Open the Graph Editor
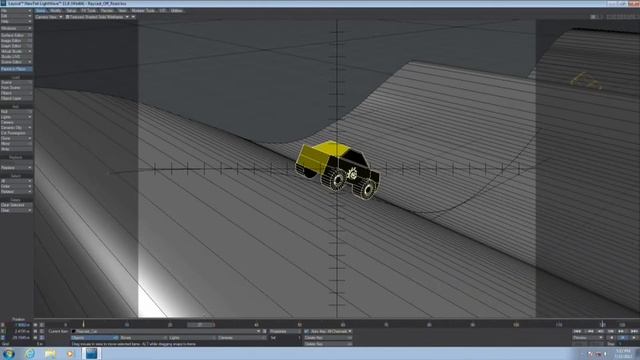 16,46
